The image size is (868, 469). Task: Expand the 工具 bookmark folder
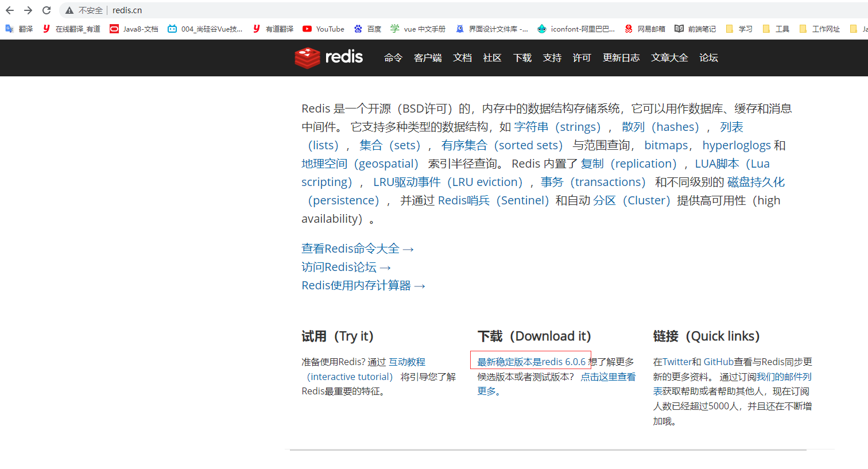click(776, 29)
